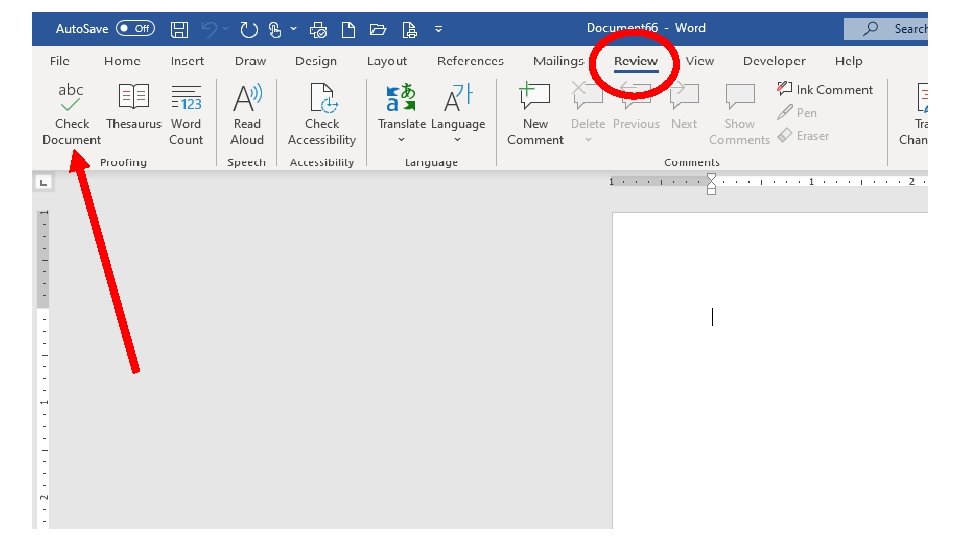
Task: Open Customize Quick Access Toolbar dropdown
Action: tap(438, 29)
